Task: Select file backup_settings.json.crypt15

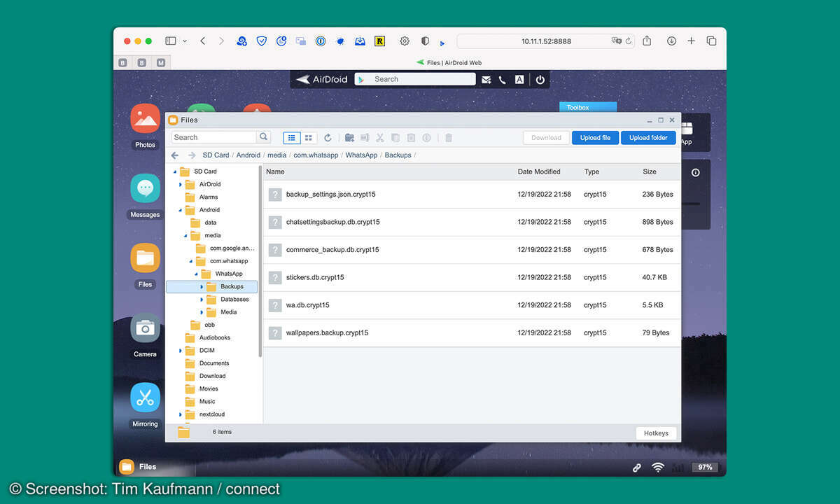Action: (472, 194)
